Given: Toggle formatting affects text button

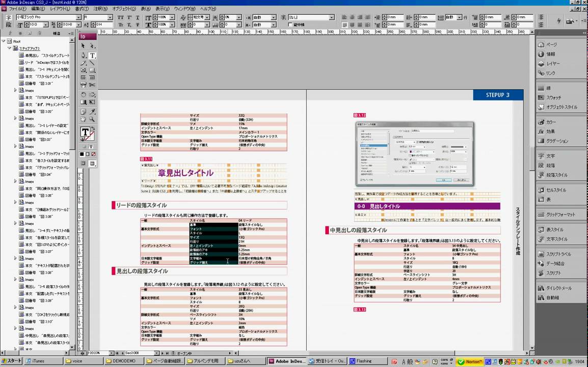Looking at the screenshot, I should (x=91, y=147).
